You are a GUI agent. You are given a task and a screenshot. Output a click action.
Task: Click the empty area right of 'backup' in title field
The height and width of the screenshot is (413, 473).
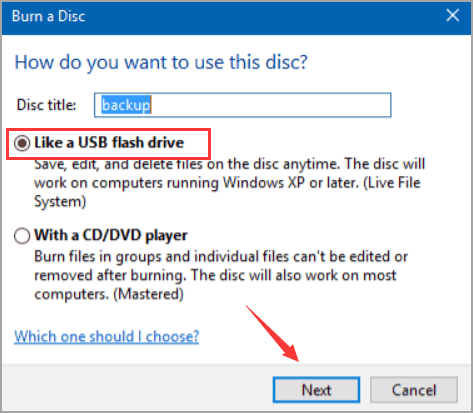(271, 105)
